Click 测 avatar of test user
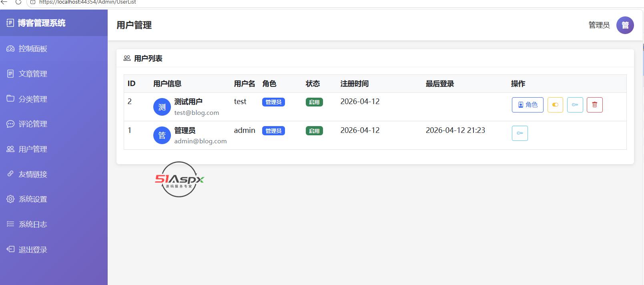 162,107
